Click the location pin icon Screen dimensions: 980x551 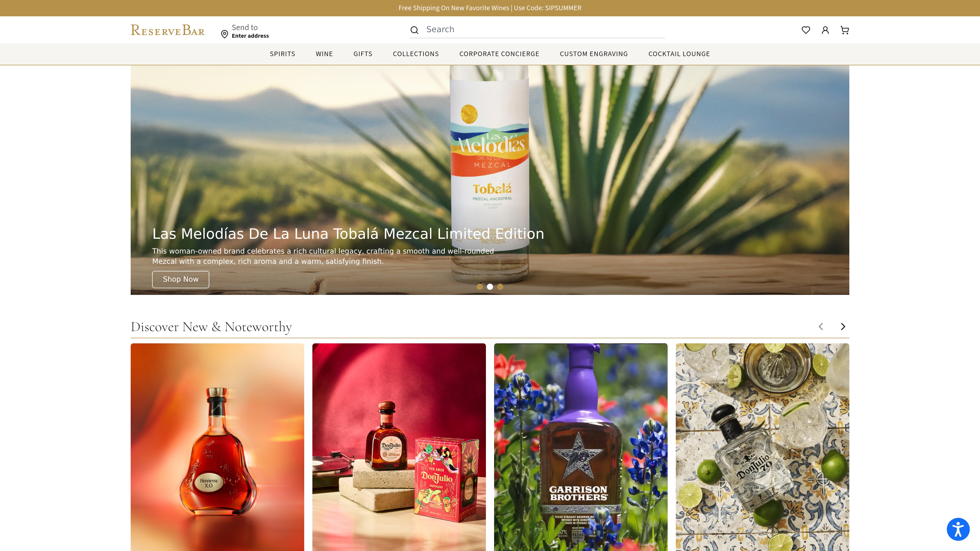[x=225, y=34]
